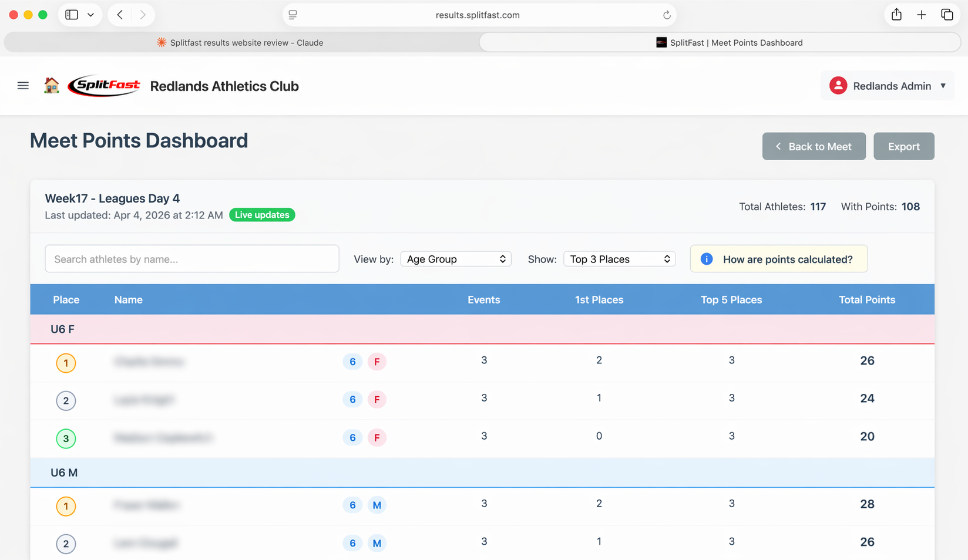Click the F gender badge in the top U6 F row
Image resolution: width=968 pixels, height=560 pixels.
tap(377, 362)
